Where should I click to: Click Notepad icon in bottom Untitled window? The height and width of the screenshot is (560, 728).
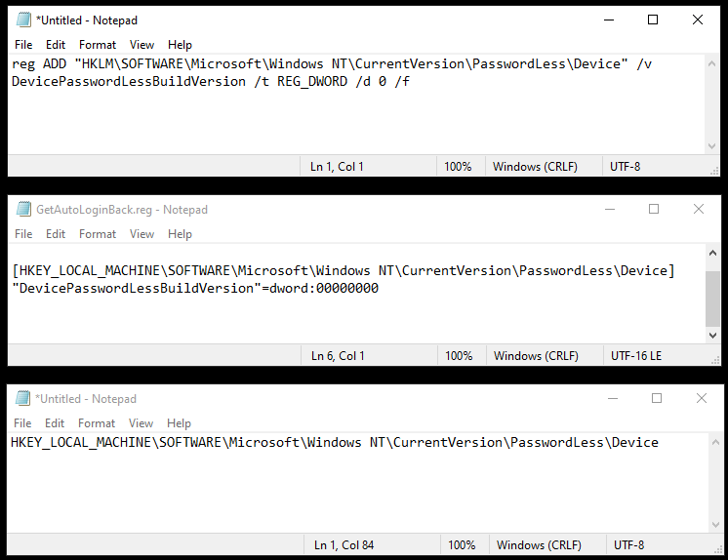pos(22,398)
